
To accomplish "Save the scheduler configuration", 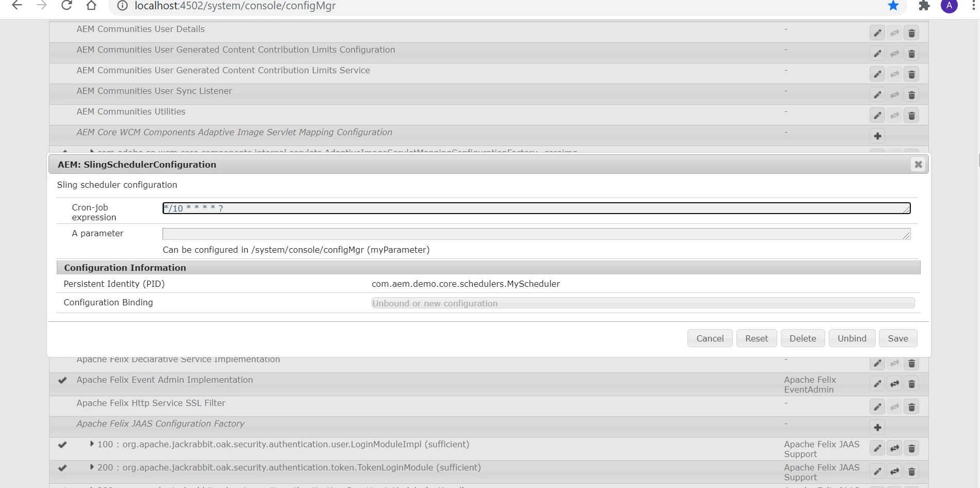I will point(898,338).
